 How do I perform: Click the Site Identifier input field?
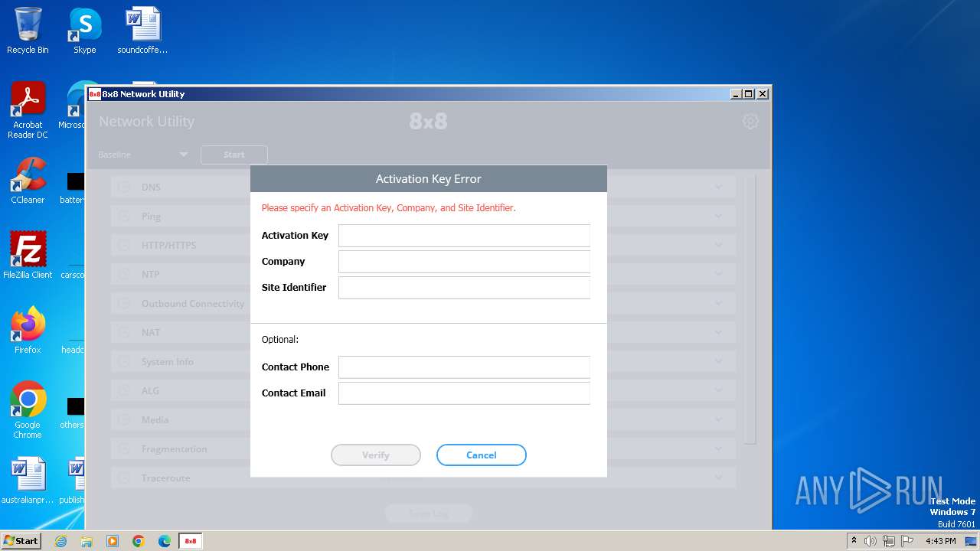tap(464, 288)
